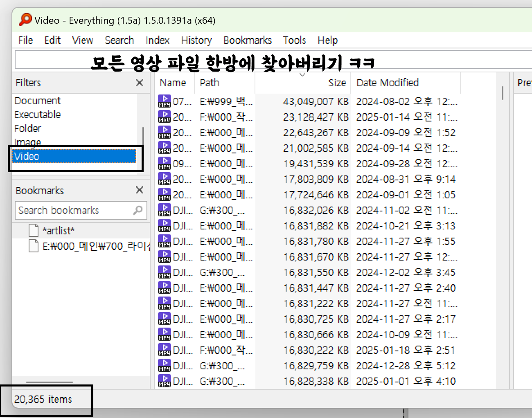Open the Help menu

pos(328,40)
